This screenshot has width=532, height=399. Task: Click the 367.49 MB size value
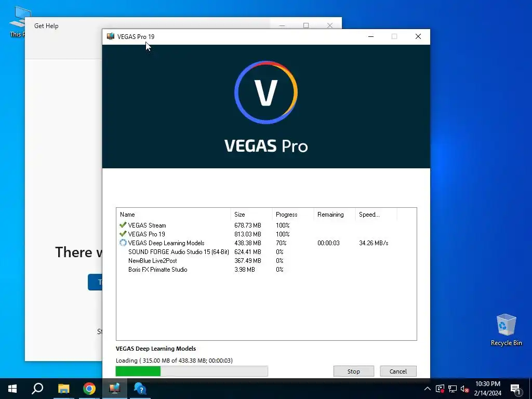tap(248, 261)
